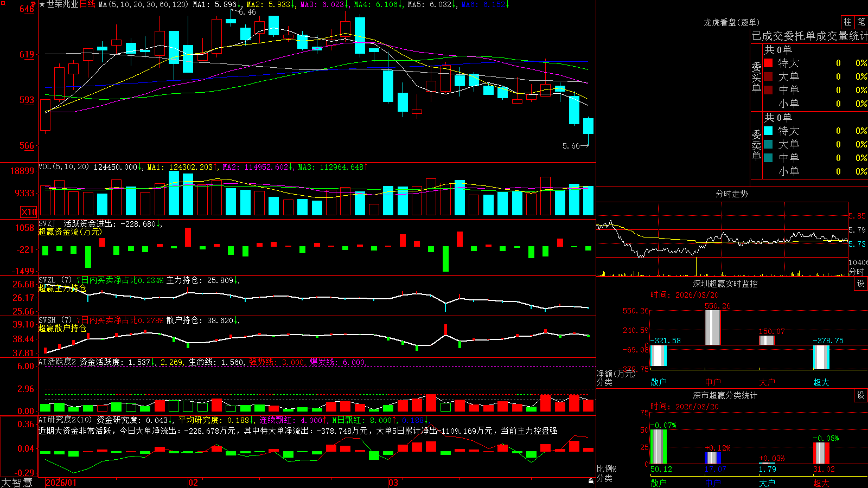Viewport: 868px width, 488px height.
Task: Click the 中户 value 17.07 in 分类统计
Action: [716, 469]
